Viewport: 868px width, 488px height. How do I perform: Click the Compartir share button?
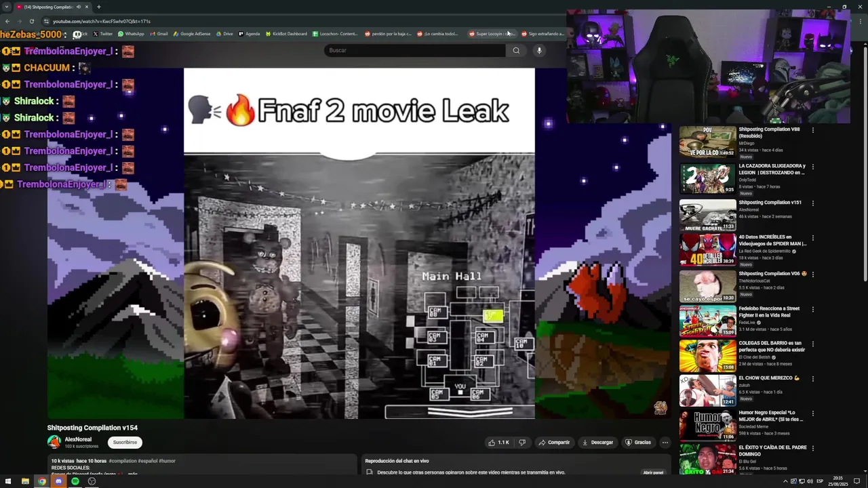[x=554, y=443]
